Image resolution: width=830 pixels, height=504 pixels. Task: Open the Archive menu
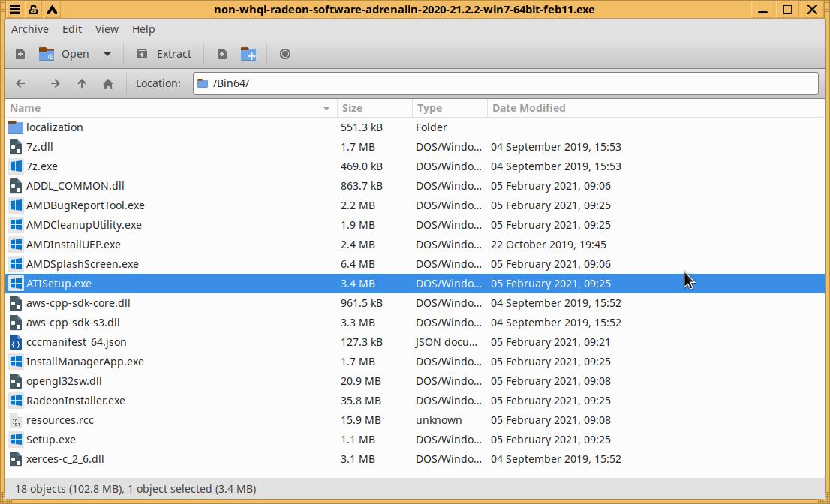(30, 29)
